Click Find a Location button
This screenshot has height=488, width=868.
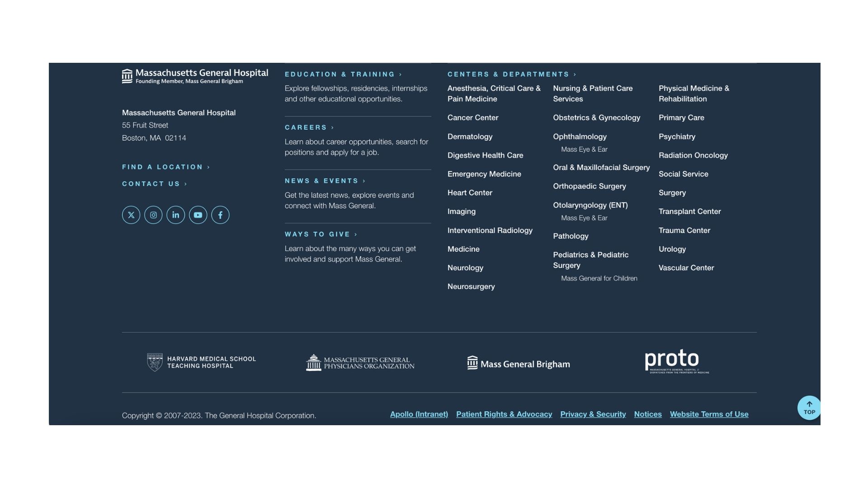pos(164,167)
